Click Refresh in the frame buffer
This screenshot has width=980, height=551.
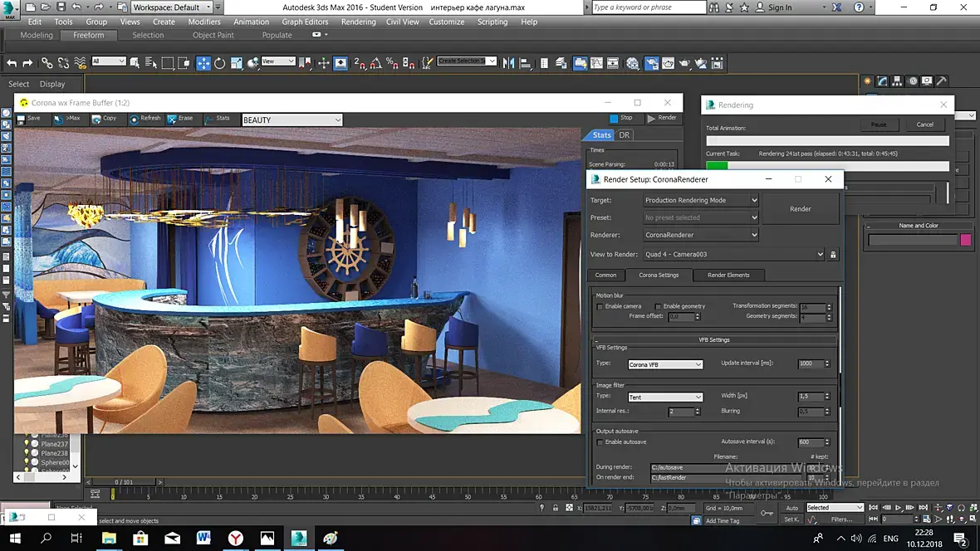(145, 119)
